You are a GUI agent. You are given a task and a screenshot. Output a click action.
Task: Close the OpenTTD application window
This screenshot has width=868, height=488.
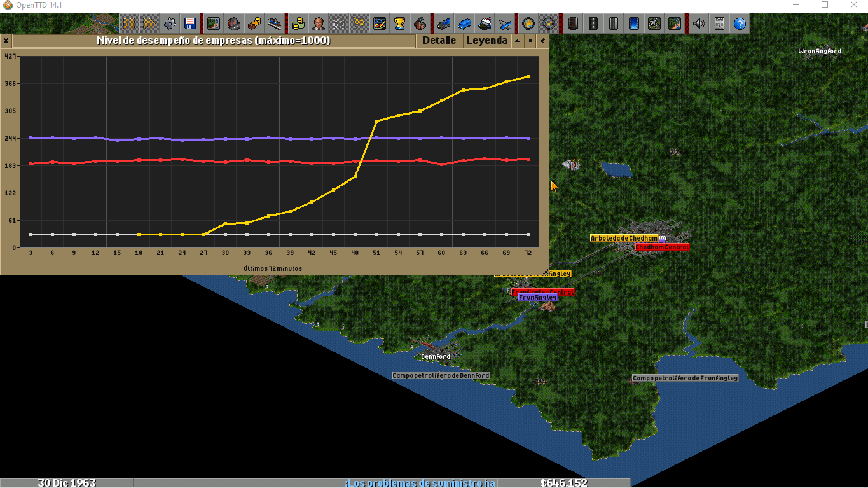click(853, 5)
